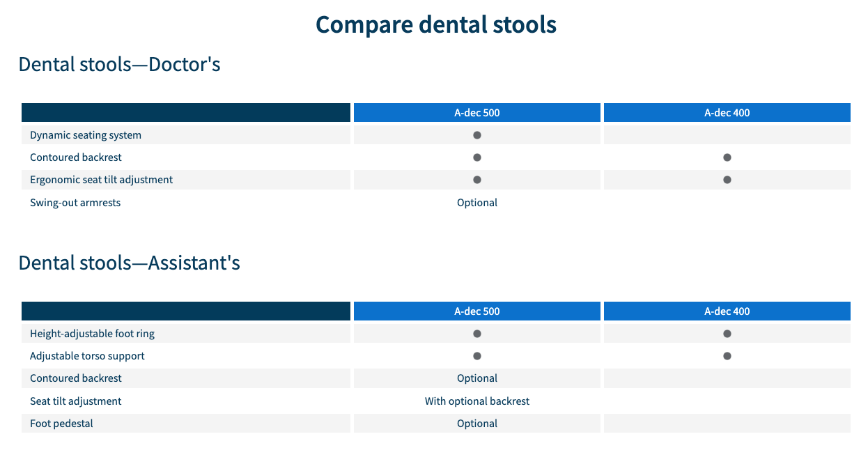Click the "Swing-out armrests" row label
868x464 pixels.
coord(75,203)
